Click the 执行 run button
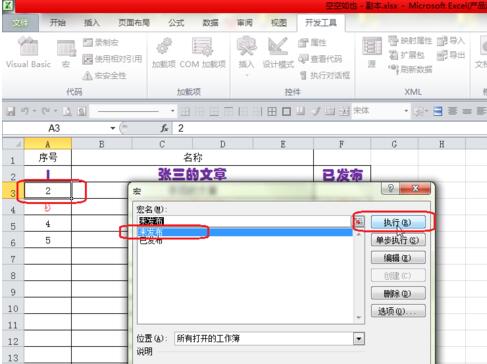This screenshot has height=364, width=487. tap(398, 222)
